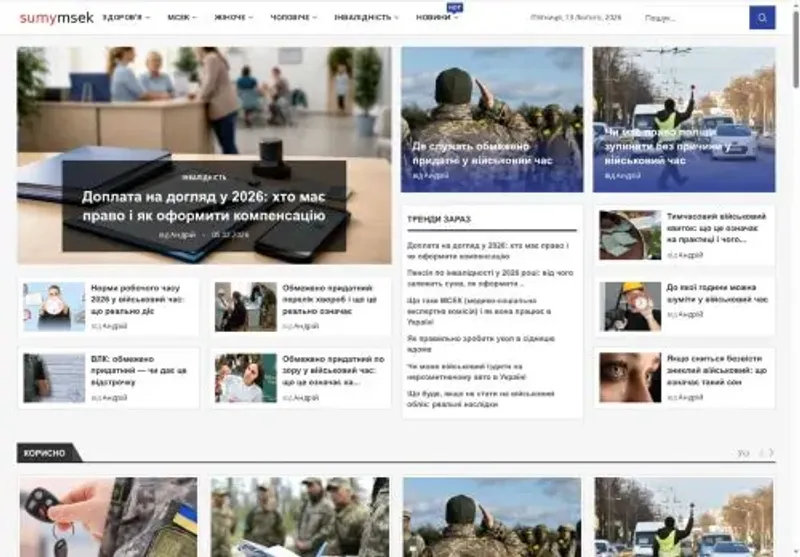Expand the Чоловіче menu
Screen dimensions: 800x557
click(293, 17)
